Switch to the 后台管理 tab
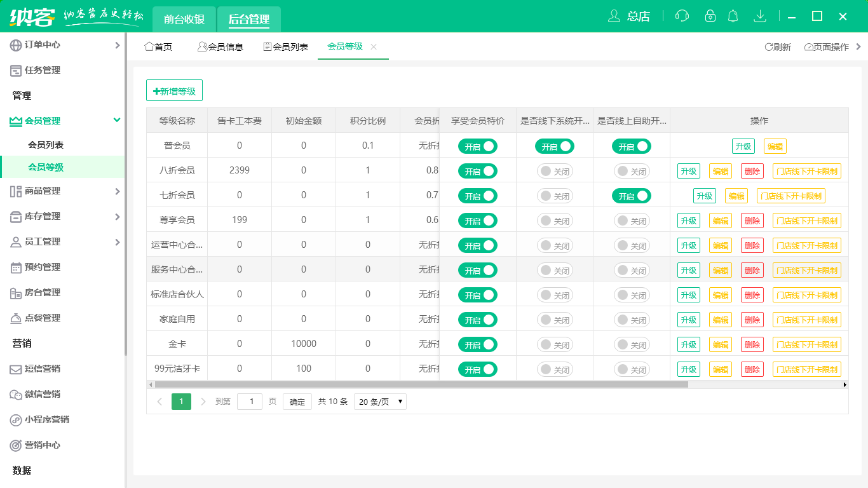This screenshot has height=488, width=868. click(x=249, y=19)
